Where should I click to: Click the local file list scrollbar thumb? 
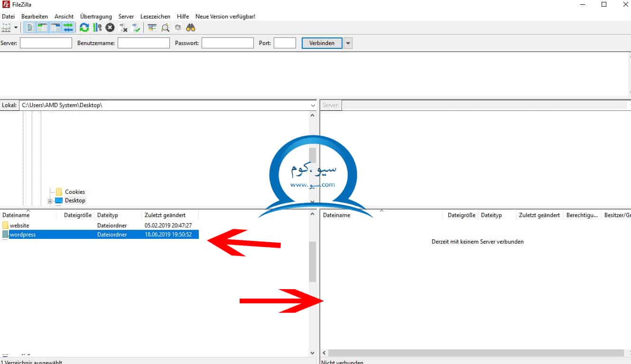[x=312, y=262]
